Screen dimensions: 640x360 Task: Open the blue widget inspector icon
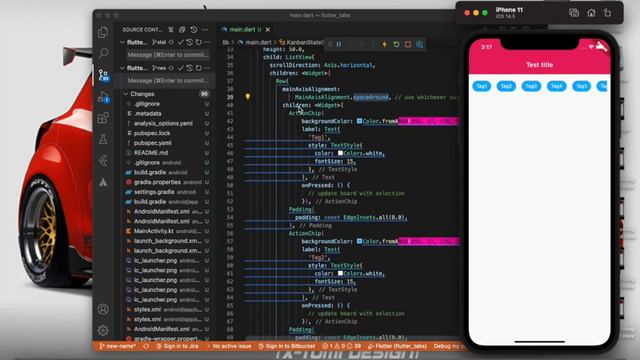point(419,44)
